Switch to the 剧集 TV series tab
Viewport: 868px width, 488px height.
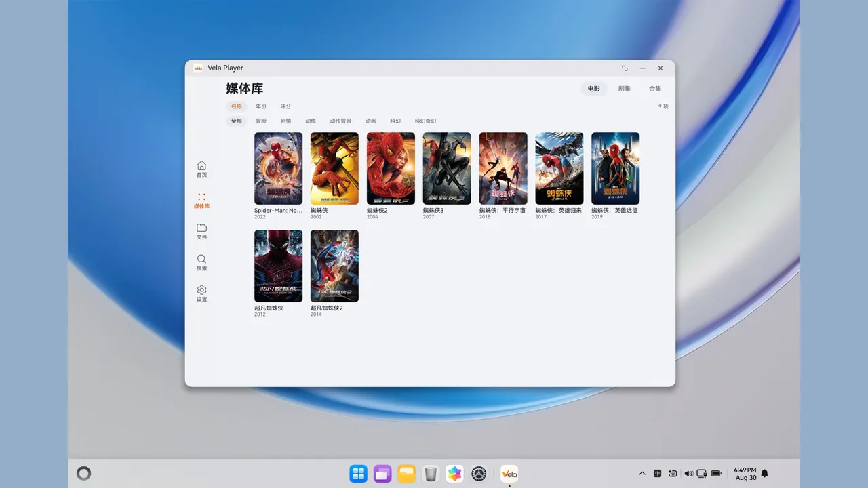point(625,89)
